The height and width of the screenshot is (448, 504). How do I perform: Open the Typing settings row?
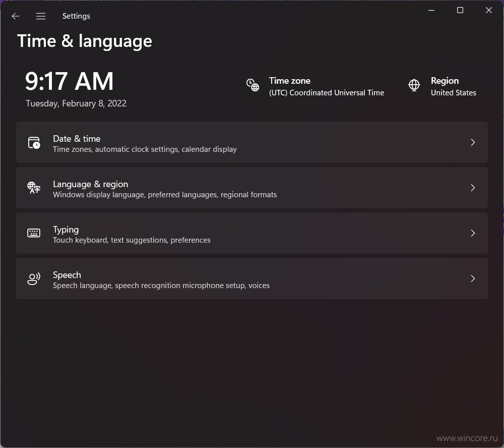pyautogui.click(x=252, y=233)
